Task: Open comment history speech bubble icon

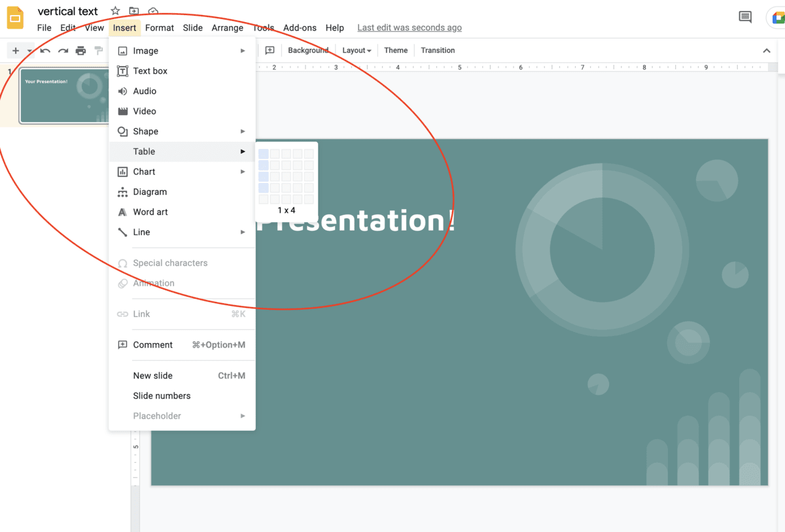Action: [745, 18]
